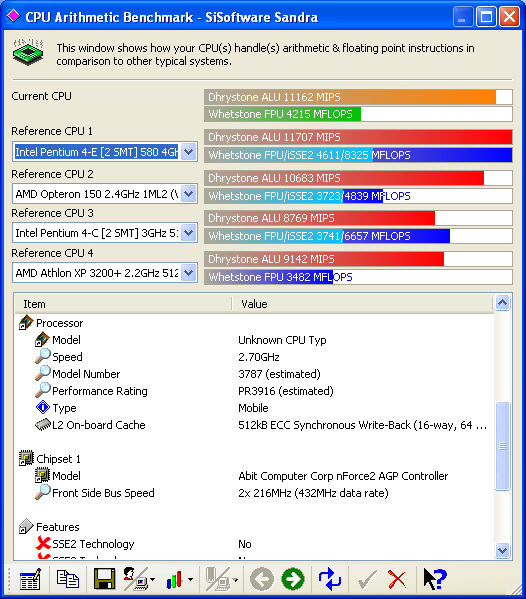Open the arrow beside the greyed device icon

236,580
